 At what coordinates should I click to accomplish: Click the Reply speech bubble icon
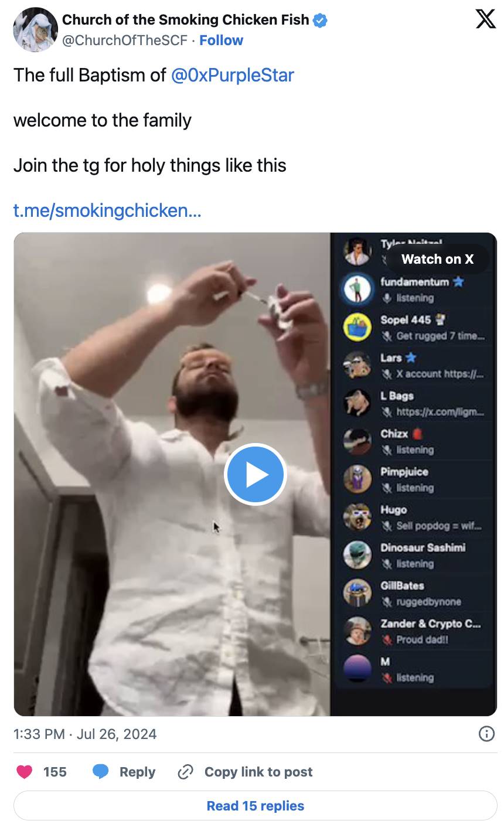[x=101, y=772]
